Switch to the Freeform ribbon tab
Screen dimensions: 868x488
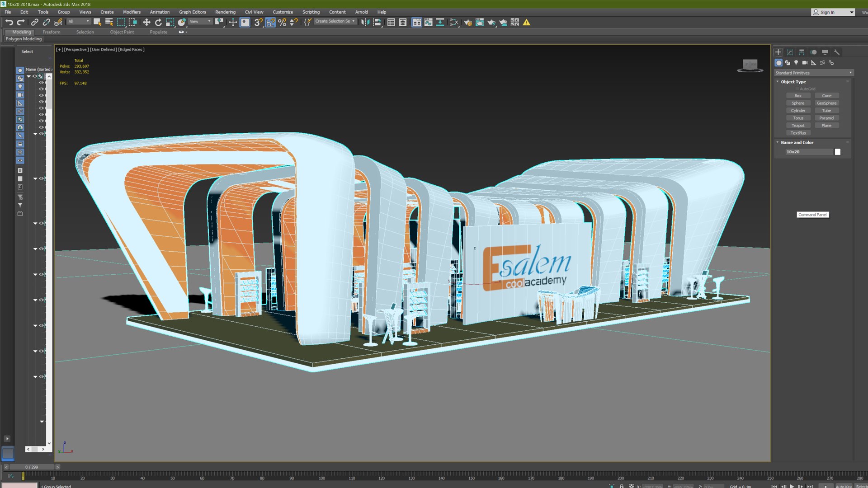(x=52, y=32)
